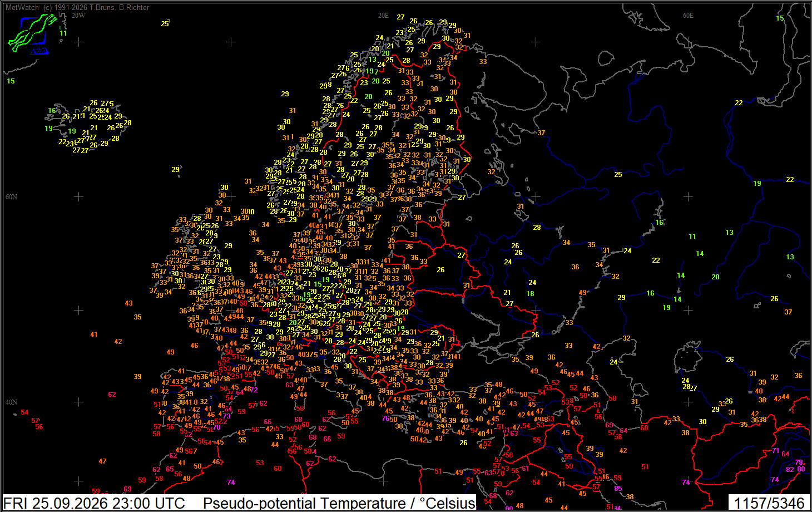Image resolution: width=812 pixels, height=512 pixels.
Task: Click the 20E longitude label
Action: (x=383, y=16)
